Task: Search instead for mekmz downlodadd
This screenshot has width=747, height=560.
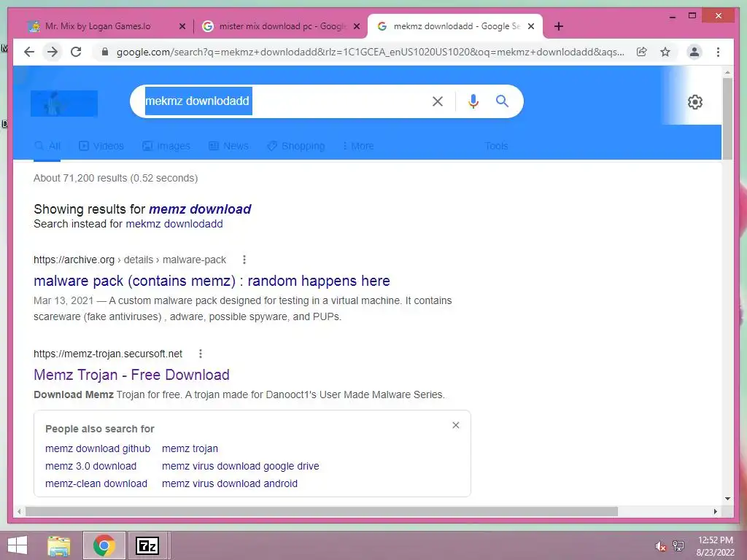Action: [174, 224]
